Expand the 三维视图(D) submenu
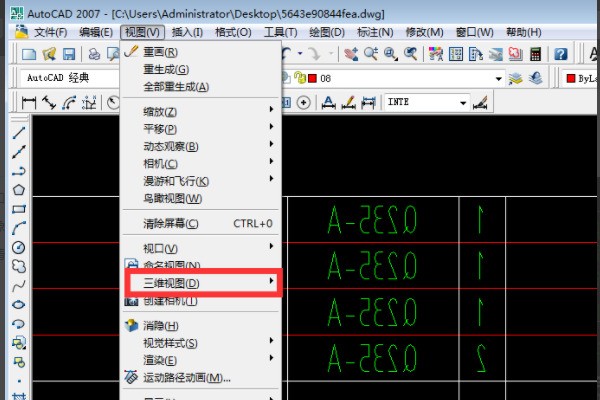600x400 pixels. 203,283
